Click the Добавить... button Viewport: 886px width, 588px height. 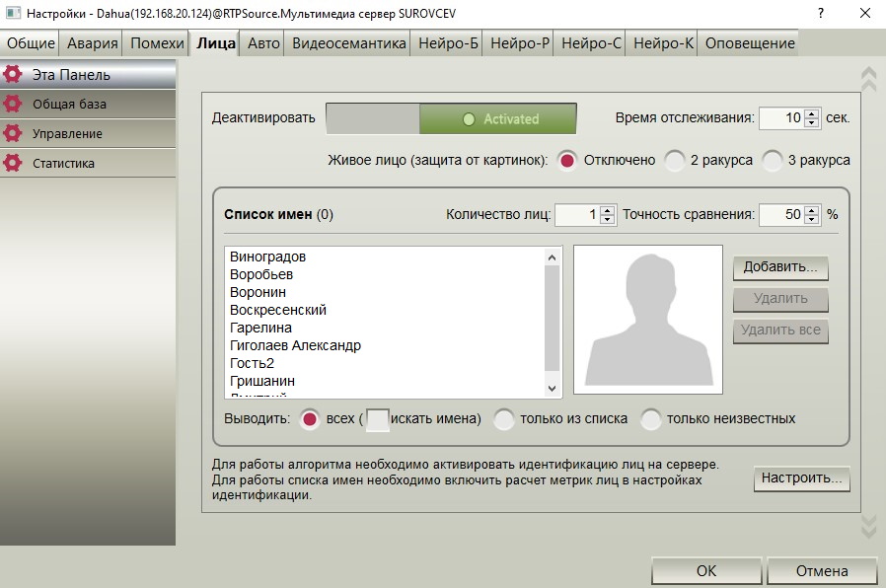pyautogui.click(x=780, y=267)
